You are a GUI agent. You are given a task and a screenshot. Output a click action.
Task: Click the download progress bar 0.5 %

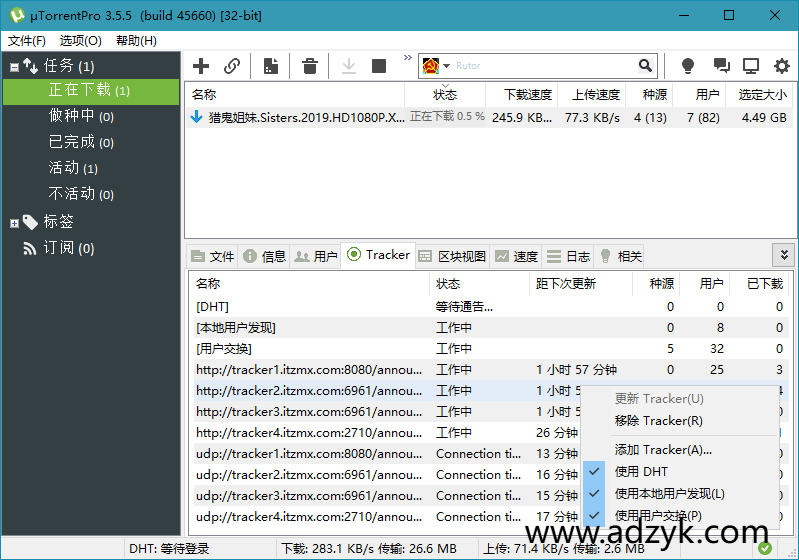(x=446, y=117)
